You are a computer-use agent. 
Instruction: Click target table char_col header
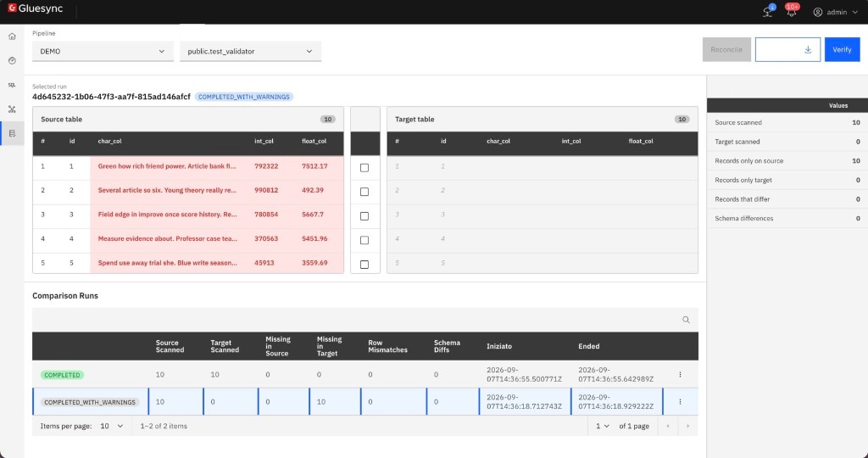[498, 142]
